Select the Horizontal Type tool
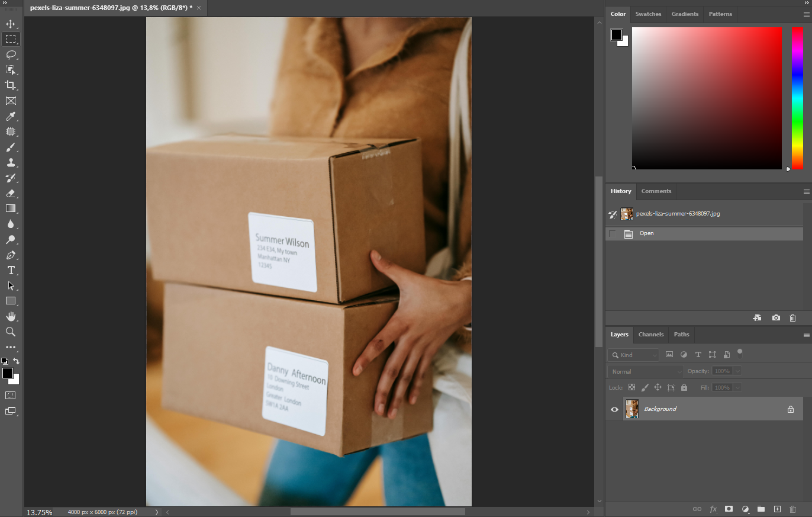The height and width of the screenshot is (517, 812). 11,270
